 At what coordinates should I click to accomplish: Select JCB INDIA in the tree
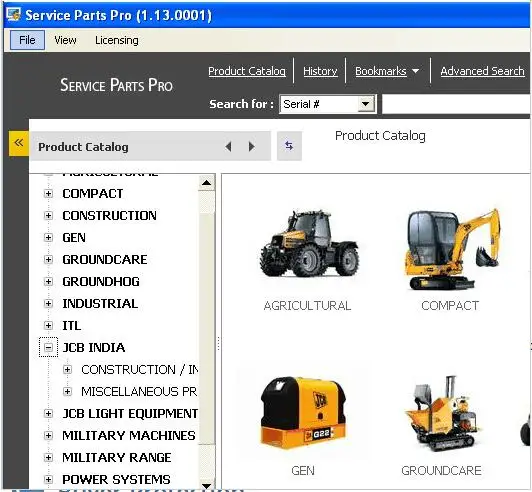[x=94, y=347]
